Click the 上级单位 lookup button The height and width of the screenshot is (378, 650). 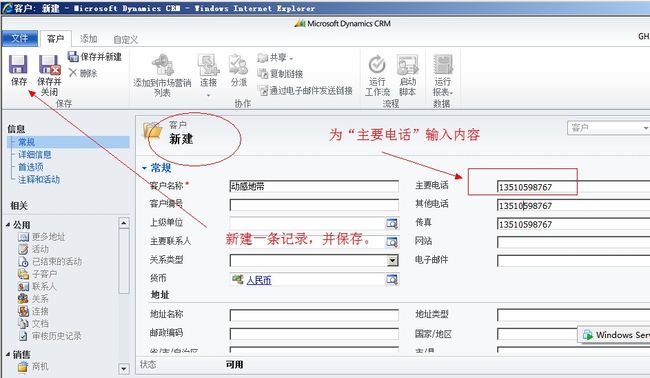coord(392,223)
